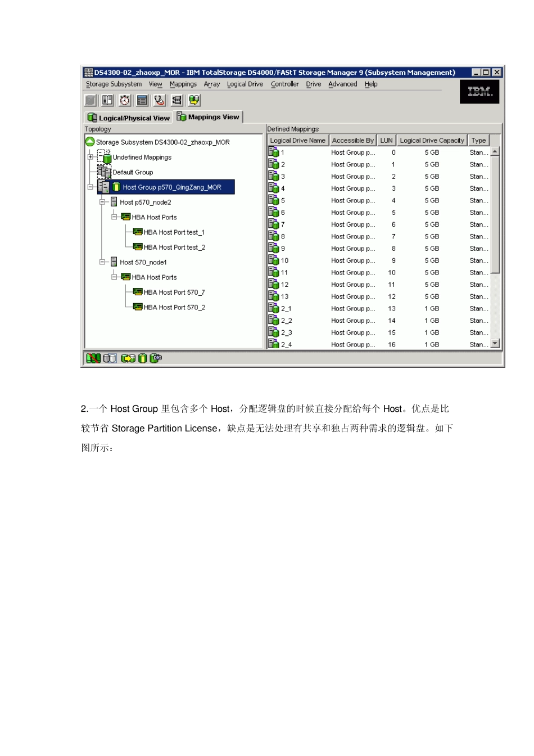Open the Help menu
The image size is (534, 756).
pyautogui.click(x=371, y=84)
